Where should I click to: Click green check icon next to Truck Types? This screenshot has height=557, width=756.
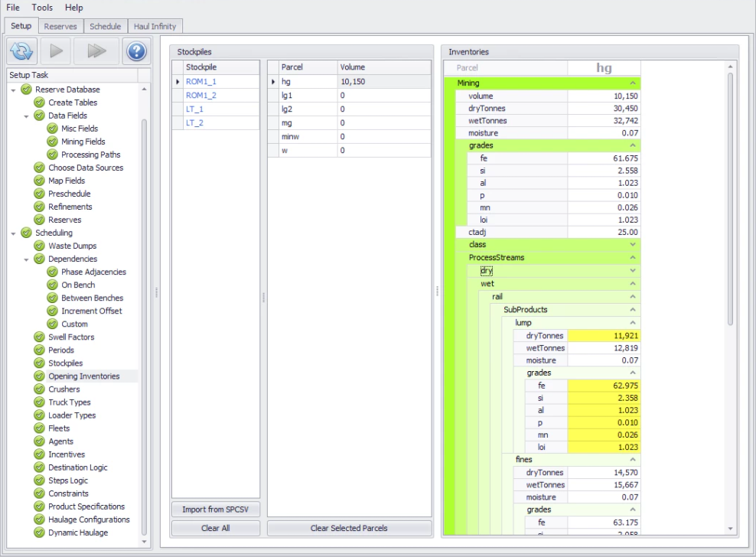tap(40, 402)
